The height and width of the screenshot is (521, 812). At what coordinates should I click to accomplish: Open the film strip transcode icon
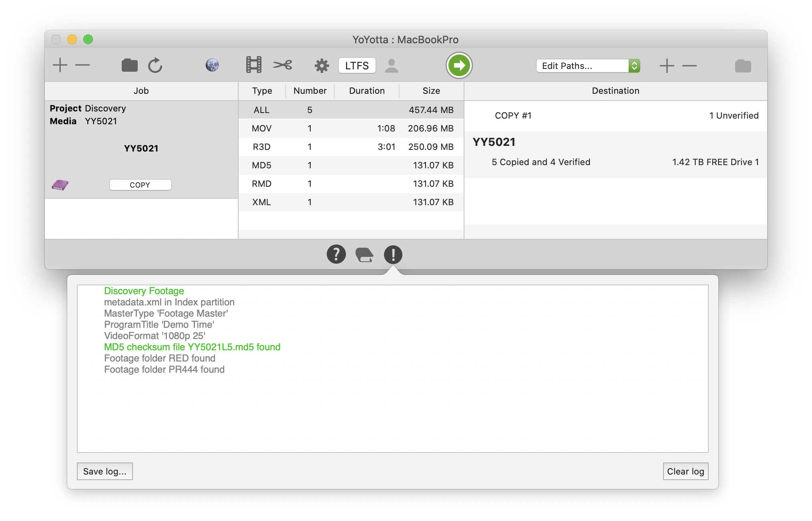coord(254,65)
